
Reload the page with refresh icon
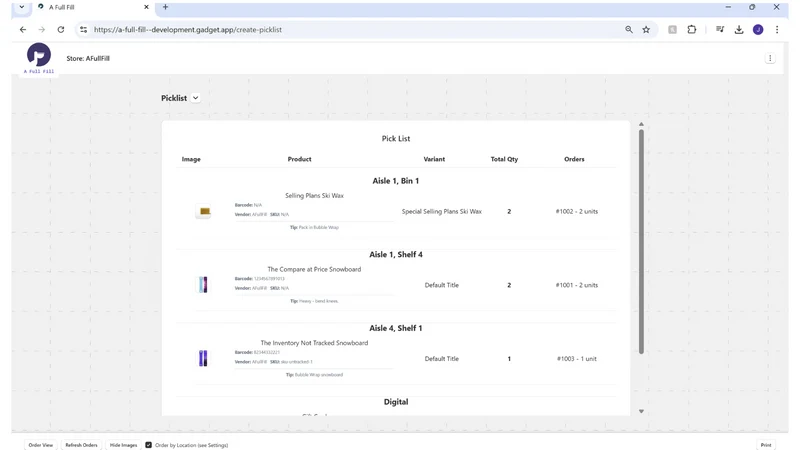coord(61,30)
